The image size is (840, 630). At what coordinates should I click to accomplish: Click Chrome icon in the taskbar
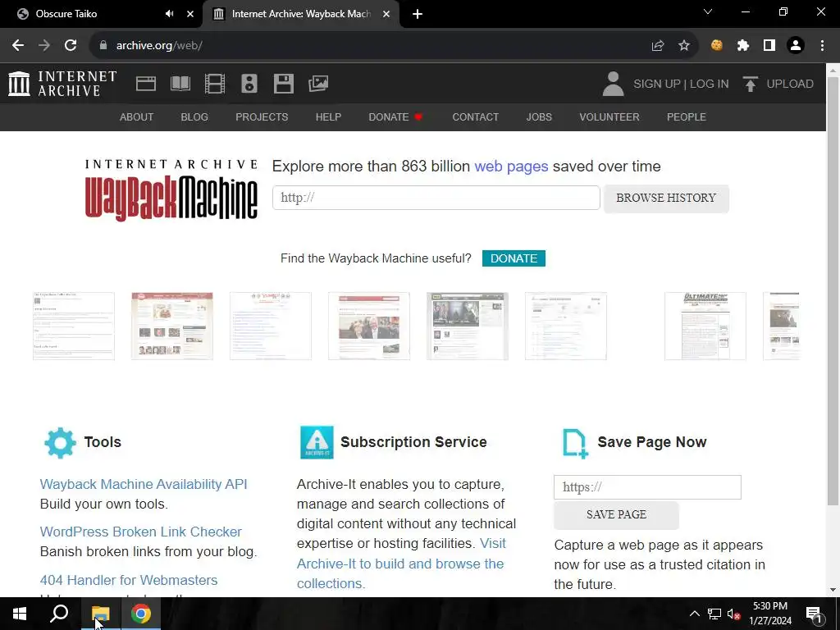(141, 614)
